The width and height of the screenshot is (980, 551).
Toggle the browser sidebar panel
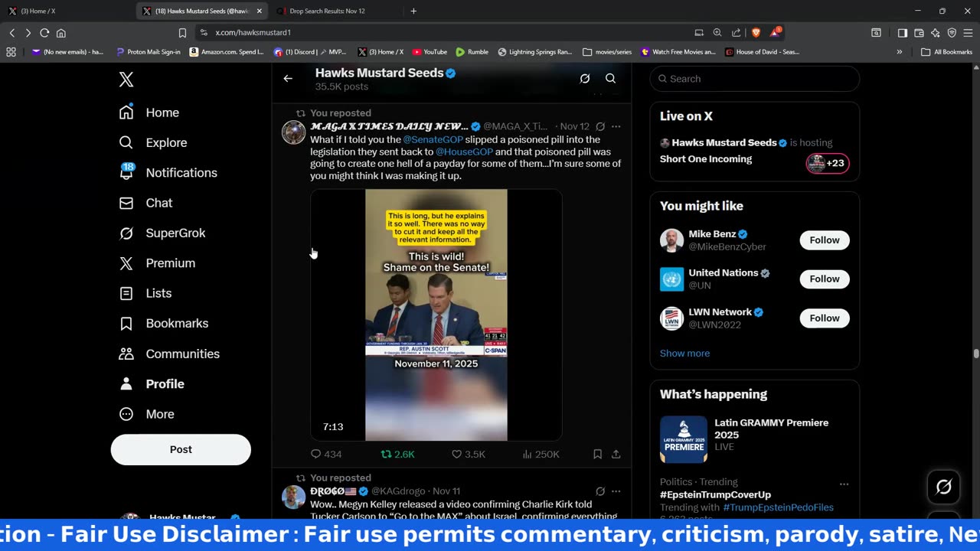coord(903,33)
